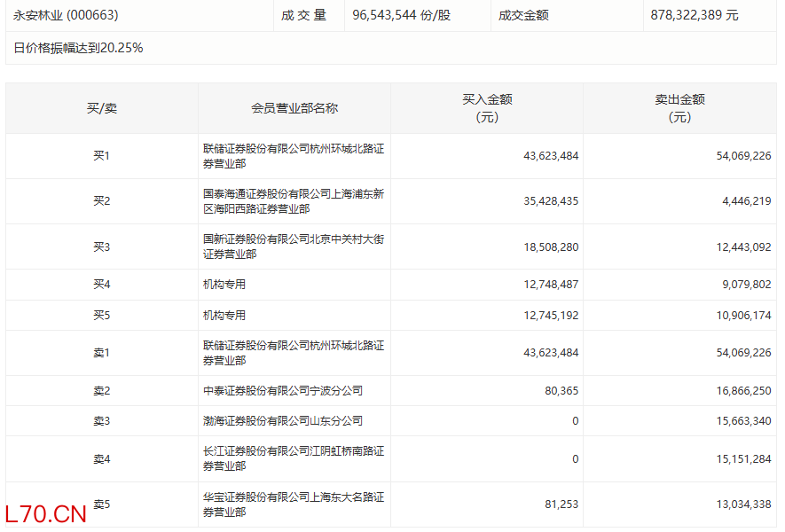Select the 成交量 label cell
Image resolution: width=785 pixels, height=532 pixels.
(x=306, y=15)
